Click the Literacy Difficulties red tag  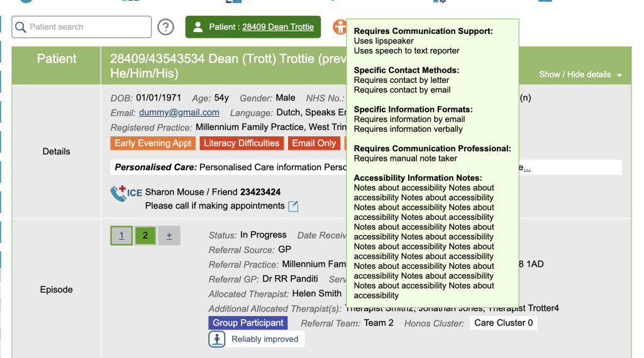[x=241, y=143]
